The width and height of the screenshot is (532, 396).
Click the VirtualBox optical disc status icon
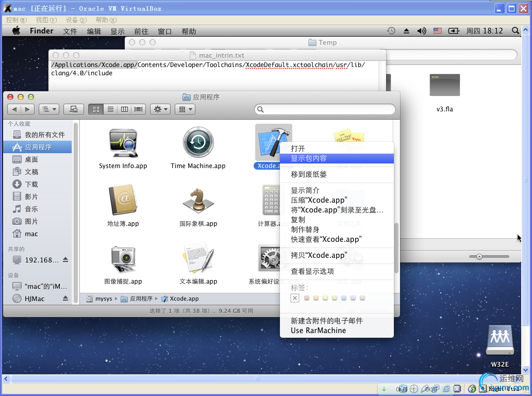(x=413, y=389)
